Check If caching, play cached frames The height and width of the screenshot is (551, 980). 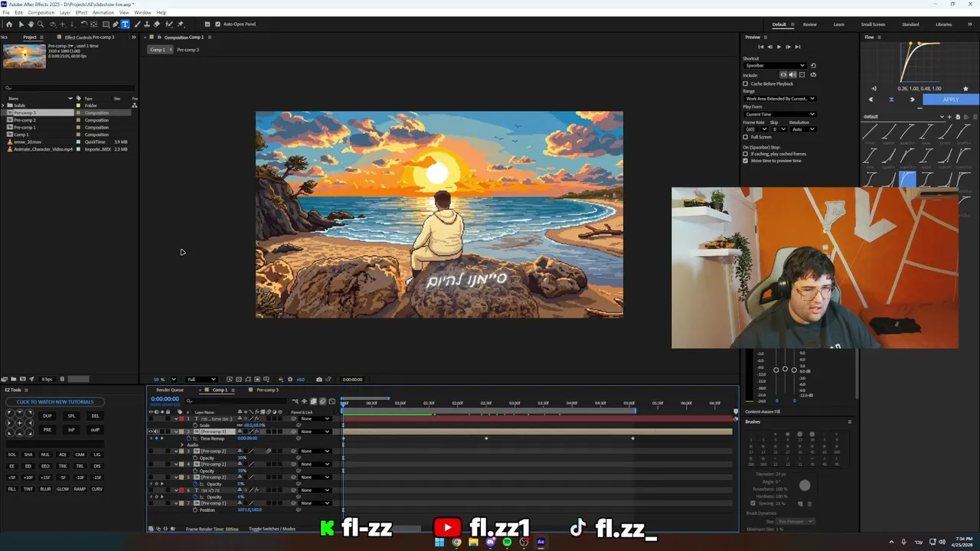tap(746, 154)
